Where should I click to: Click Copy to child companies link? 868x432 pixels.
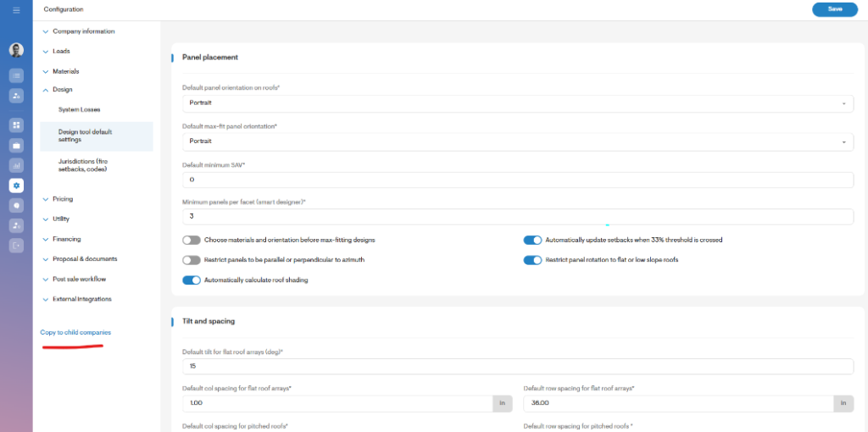[75, 333]
